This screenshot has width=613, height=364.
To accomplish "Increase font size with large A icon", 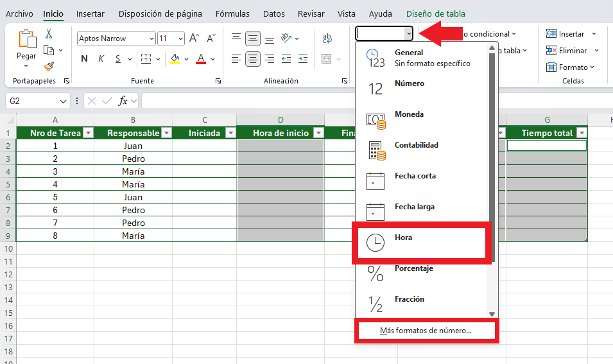I will 194,39.
